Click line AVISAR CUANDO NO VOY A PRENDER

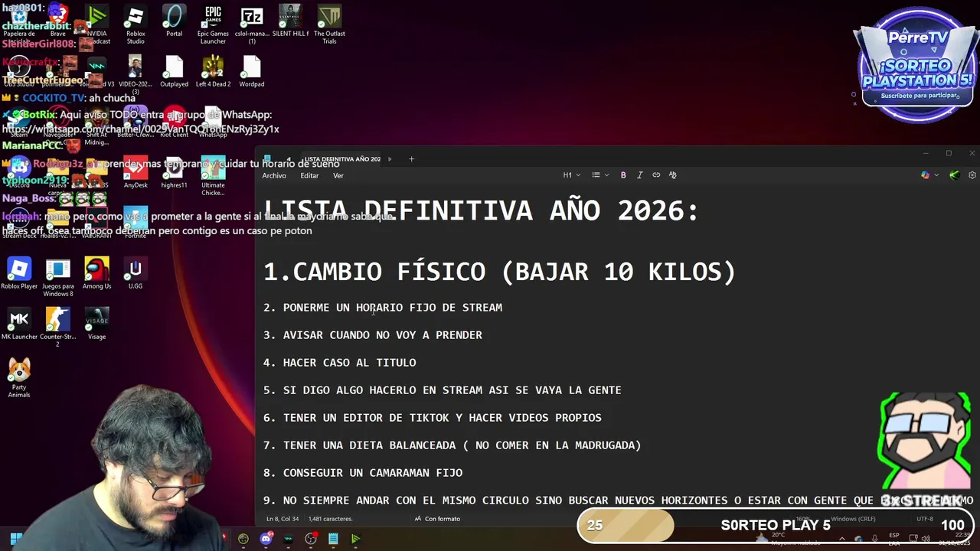tap(373, 335)
